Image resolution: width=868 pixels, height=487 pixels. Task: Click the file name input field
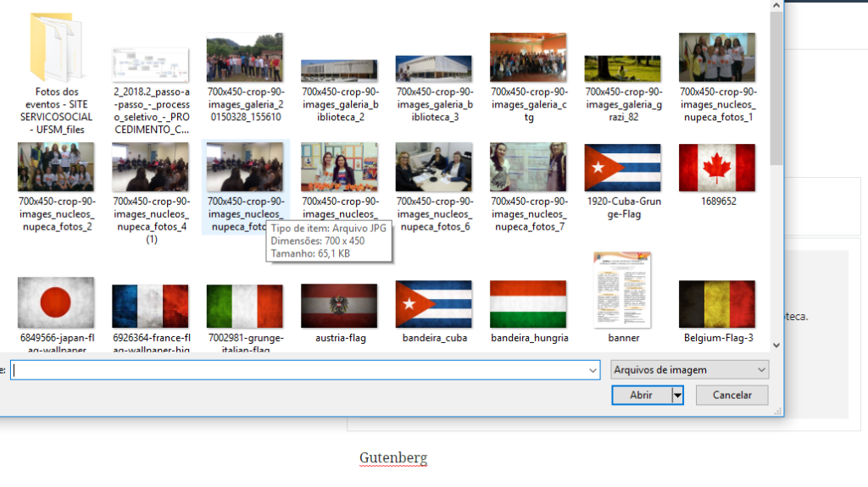pos(297,370)
